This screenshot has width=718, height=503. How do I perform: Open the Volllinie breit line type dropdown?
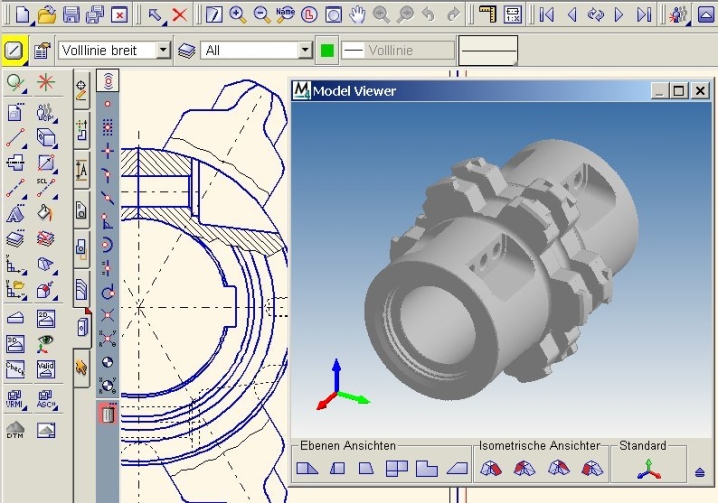pos(163,50)
